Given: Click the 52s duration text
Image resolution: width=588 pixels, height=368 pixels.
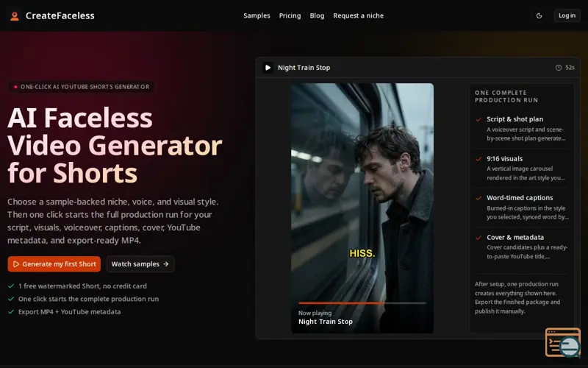Looking at the screenshot, I should pyautogui.click(x=570, y=68).
